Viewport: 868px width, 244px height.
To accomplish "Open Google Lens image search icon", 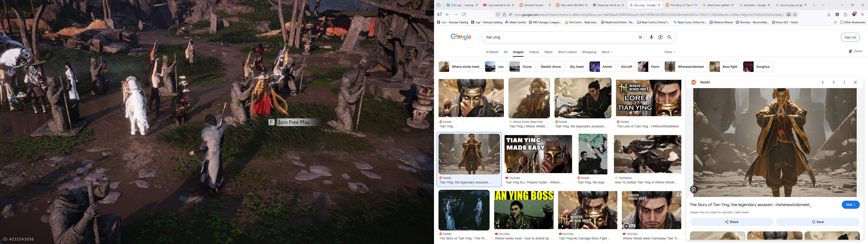I will [x=660, y=38].
